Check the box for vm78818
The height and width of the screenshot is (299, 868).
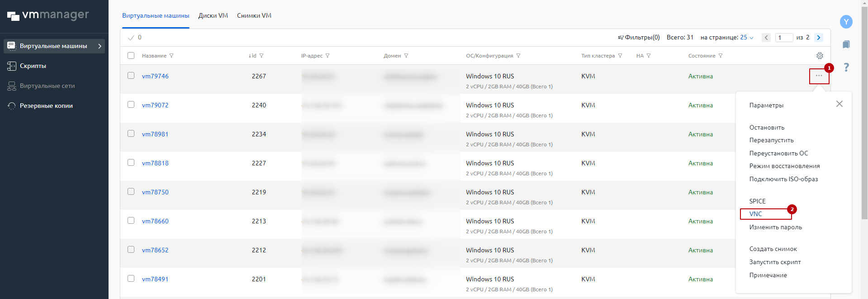coord(131,163)
